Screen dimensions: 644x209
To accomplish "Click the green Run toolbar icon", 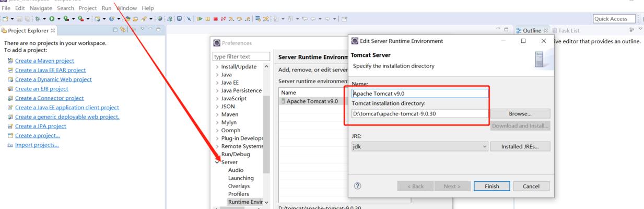I will pyautogui.click(x=52, y=19).
